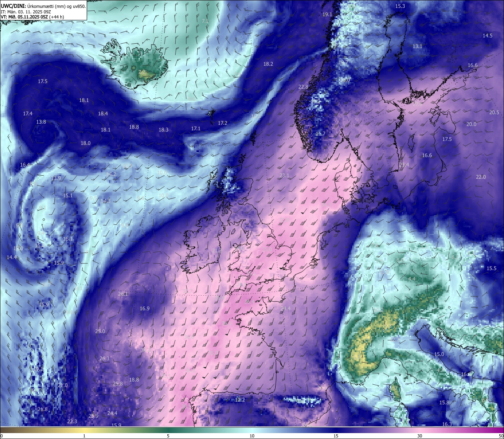Click the 14.5 value at the far northeast
The width and height of the screenshot is (504, 439).
[487, 35]
